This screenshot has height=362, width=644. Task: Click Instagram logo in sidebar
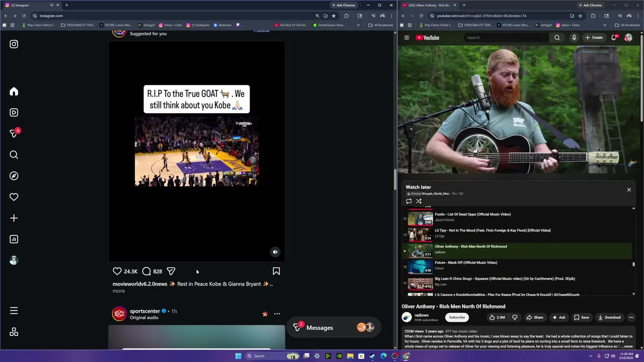click(14, 44)
